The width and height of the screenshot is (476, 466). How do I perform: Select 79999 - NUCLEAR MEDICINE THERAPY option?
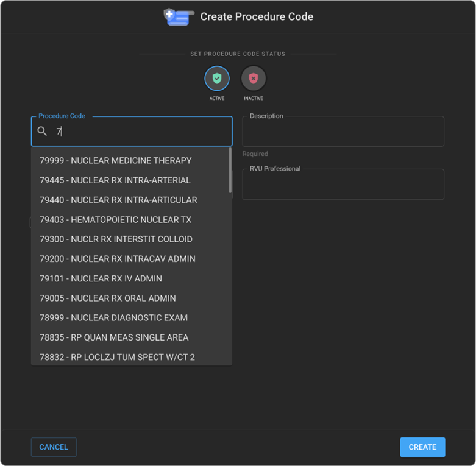(116, 161)
